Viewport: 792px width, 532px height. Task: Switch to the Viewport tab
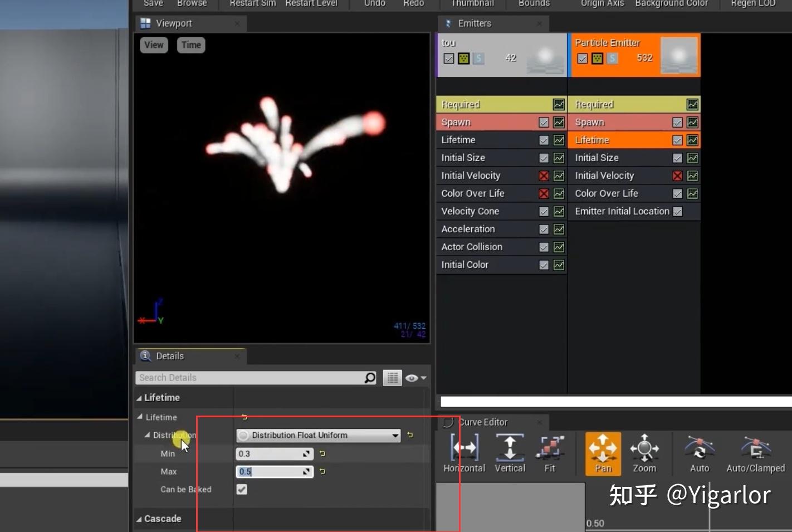coord(191,23)
